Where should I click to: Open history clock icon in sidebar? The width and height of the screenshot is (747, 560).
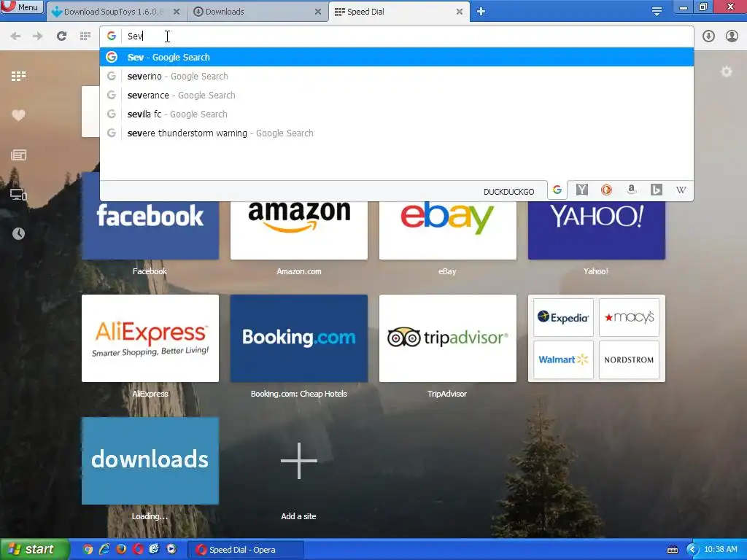click(18, 233)
